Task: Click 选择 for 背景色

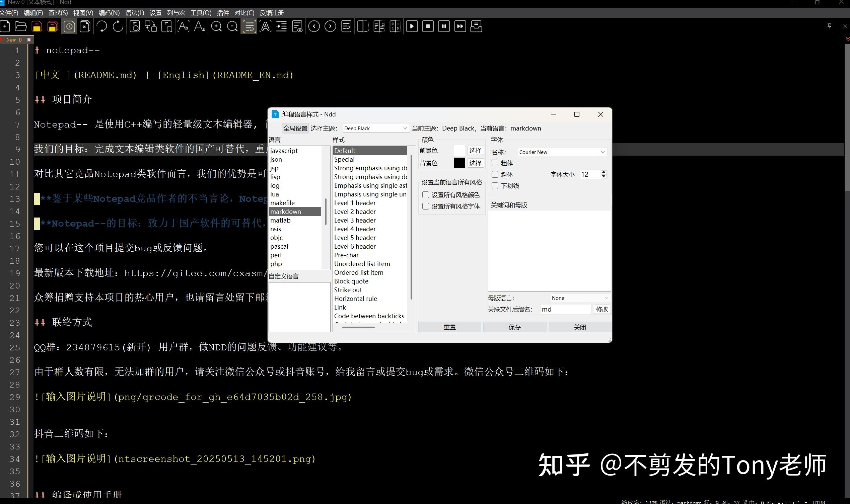Action: click(x=475, y=163)
